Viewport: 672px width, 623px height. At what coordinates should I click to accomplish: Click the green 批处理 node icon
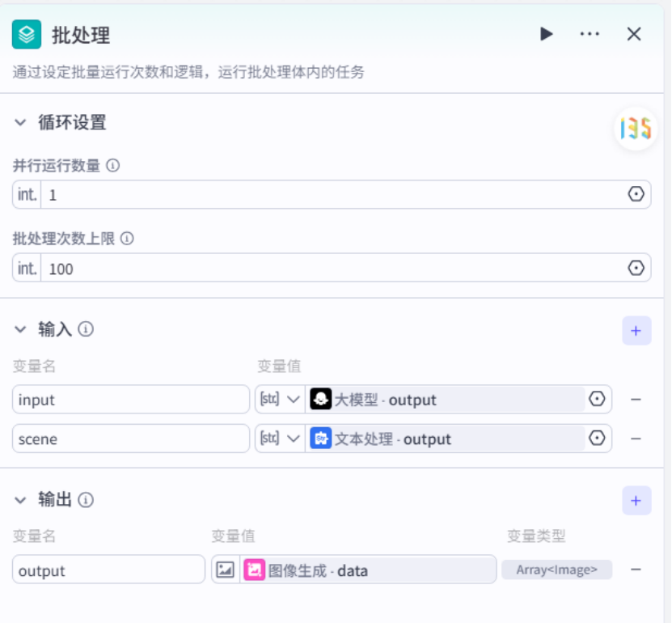tap(27, 34)
